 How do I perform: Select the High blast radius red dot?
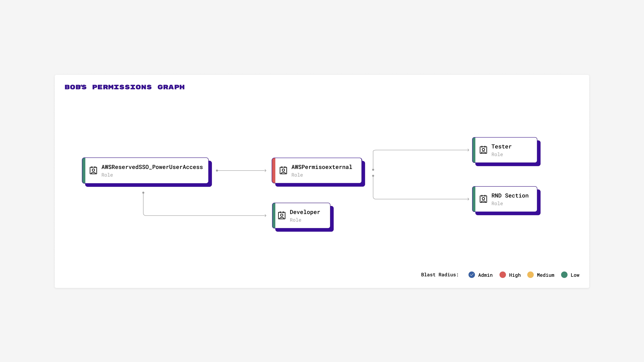[x=502, y=275]
